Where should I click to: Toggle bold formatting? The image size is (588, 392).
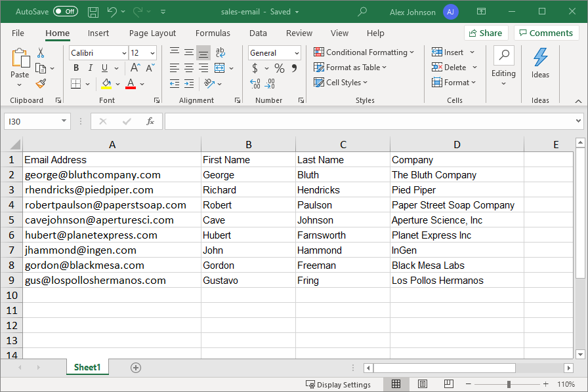[x=75, y=68]
